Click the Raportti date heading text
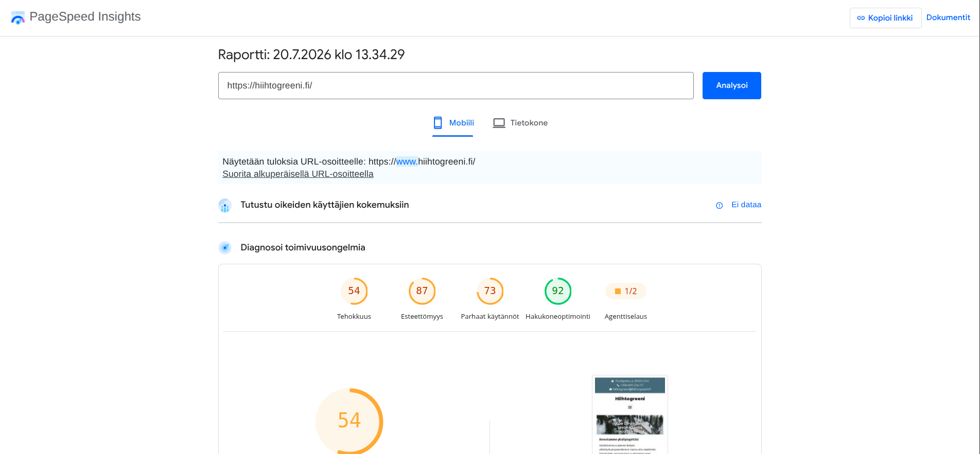980x454 pixels. click(311, 55)
